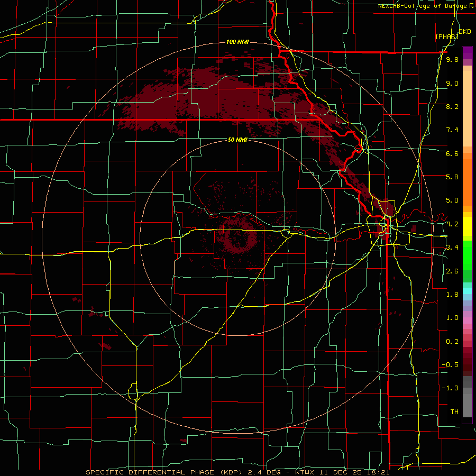The height and width of the screenshot is (476, 476).
Task: Select the 2.6 scale label
Action: point(452,271)
